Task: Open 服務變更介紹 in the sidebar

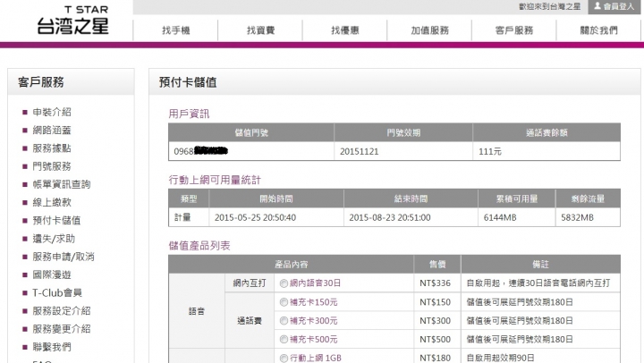Action: tap(62, 329)
